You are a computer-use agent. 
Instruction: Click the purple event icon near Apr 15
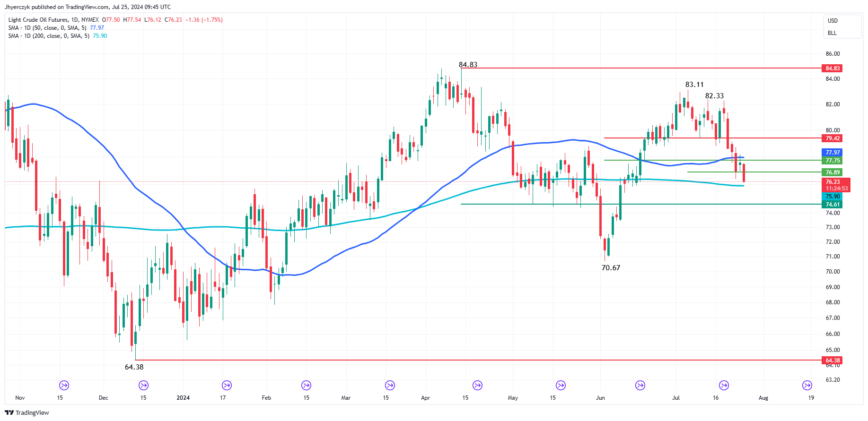[478, 385]
